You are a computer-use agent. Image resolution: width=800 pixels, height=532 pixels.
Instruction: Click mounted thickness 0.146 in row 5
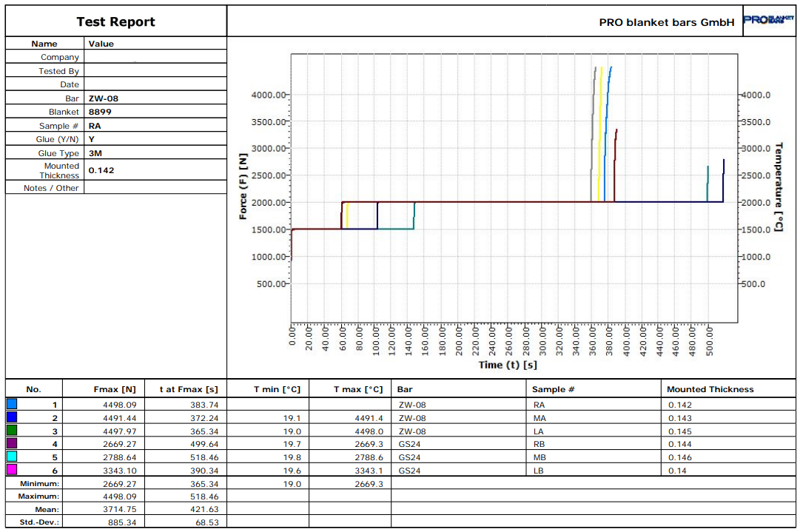tap(680, 457)
